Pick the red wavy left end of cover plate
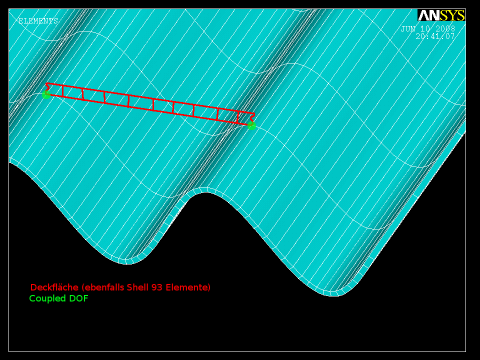Image resolution: width=480 pixels, height=360 pixels. pos(48,88)
